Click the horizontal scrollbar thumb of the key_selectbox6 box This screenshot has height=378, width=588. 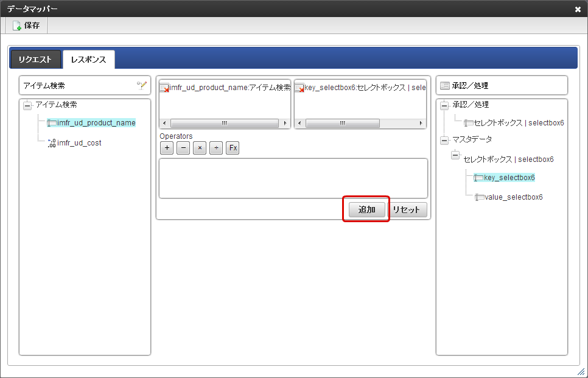(x=342, y=124)
